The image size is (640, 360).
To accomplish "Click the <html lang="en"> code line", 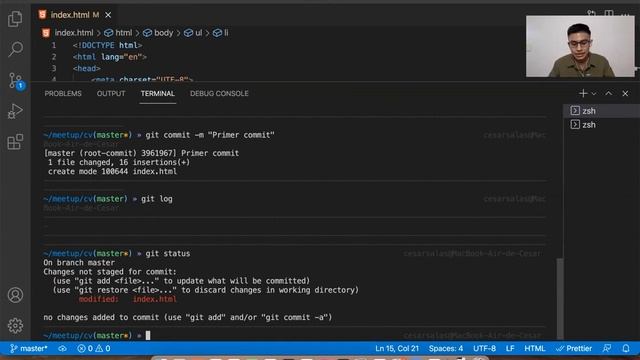I will pyautogui.click(x=109, y=57).
